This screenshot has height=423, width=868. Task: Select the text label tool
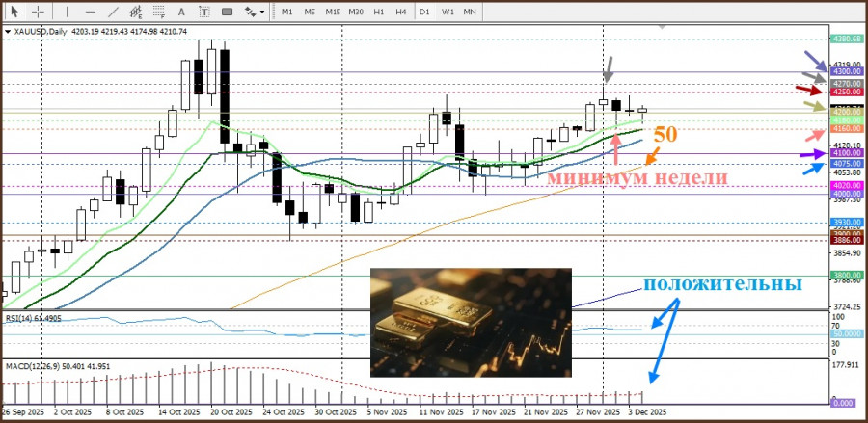[x=204, y=11]
